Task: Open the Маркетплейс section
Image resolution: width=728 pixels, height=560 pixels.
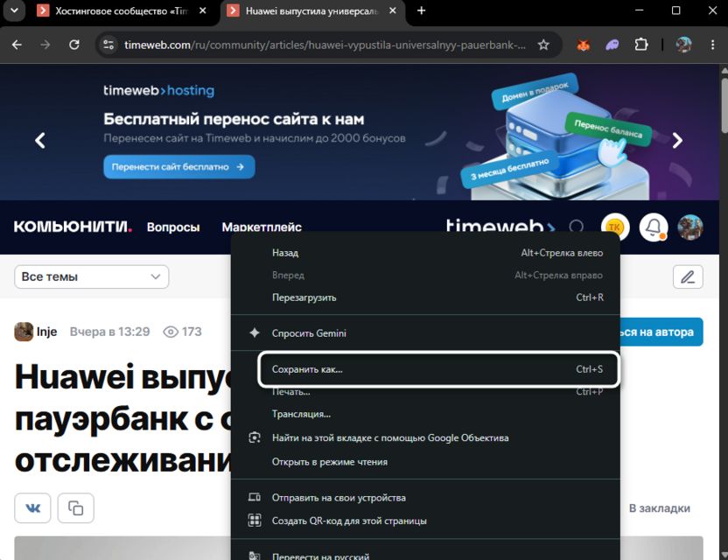Action: point(262,227)
